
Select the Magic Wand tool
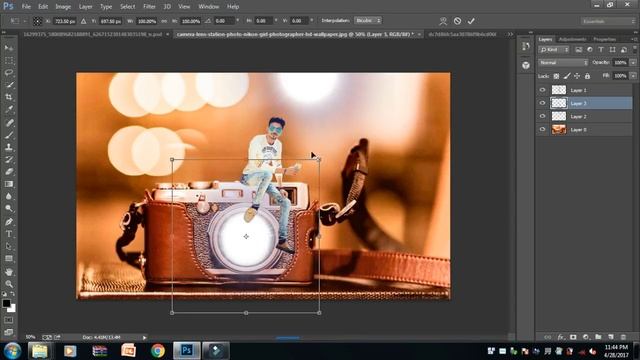[x=9, y=85]
